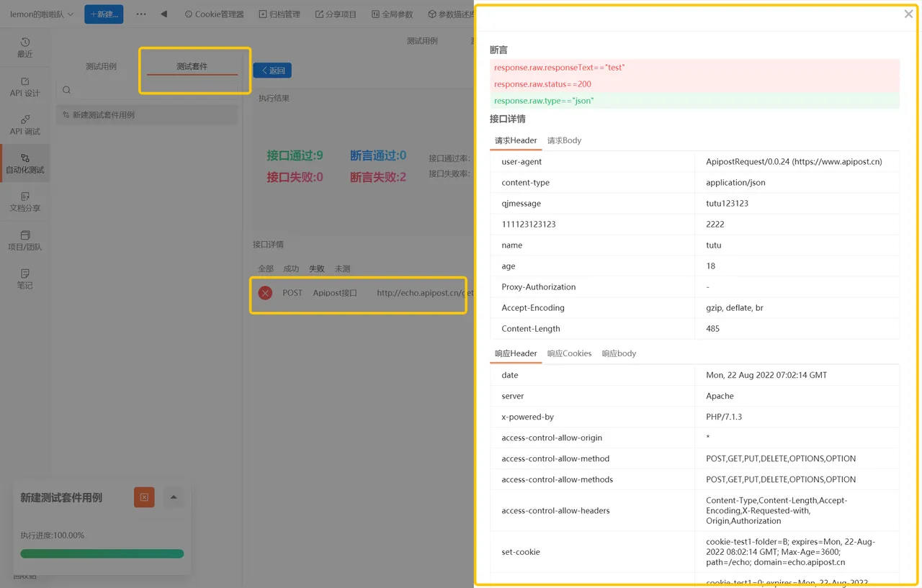The width and height of the screenshot is (922, 588).
Task: Select 自动化测试 in the sidebar
Action: (x=25, y=163)
